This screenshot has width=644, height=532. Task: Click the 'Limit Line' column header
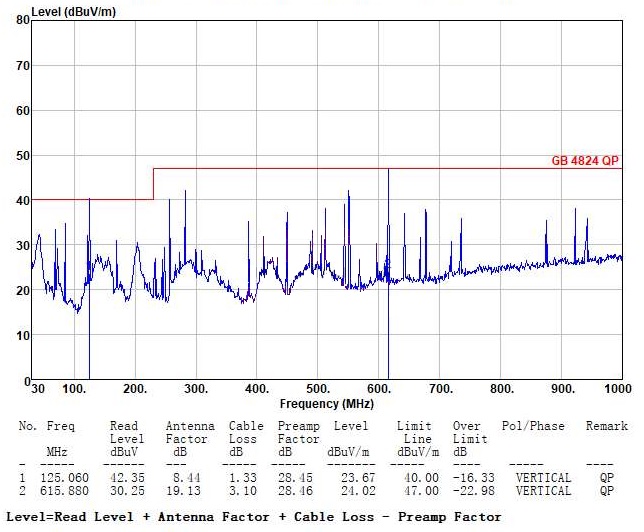414,433
